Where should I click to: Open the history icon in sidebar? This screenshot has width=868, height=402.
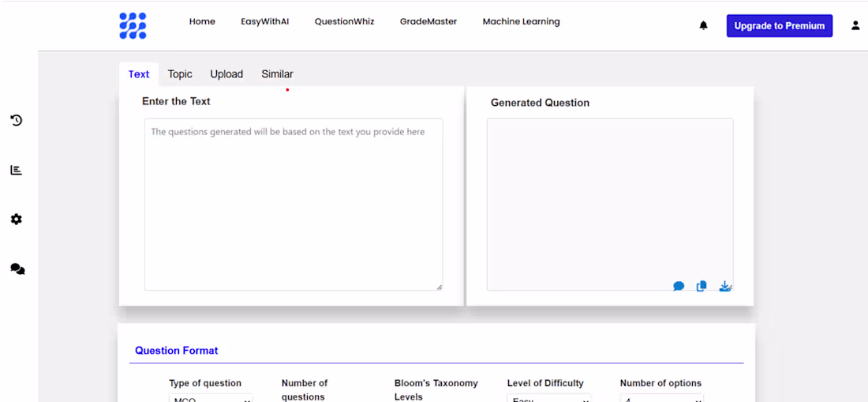click(17, 120)
